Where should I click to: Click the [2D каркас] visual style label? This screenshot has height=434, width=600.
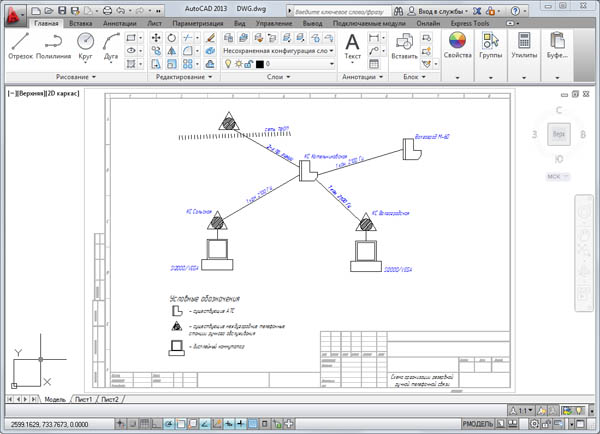click(63, 93)
